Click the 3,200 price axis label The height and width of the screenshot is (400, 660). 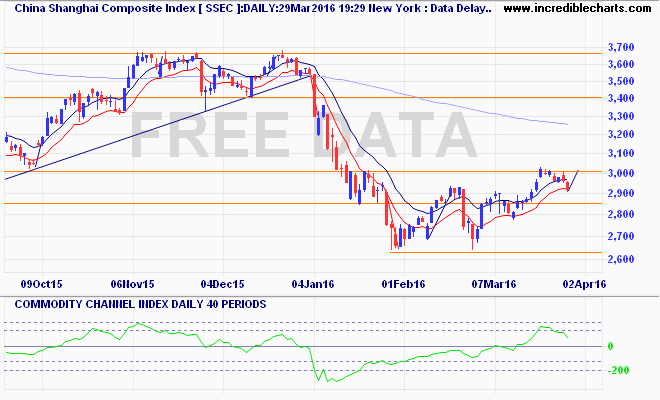tap(621, 134)
